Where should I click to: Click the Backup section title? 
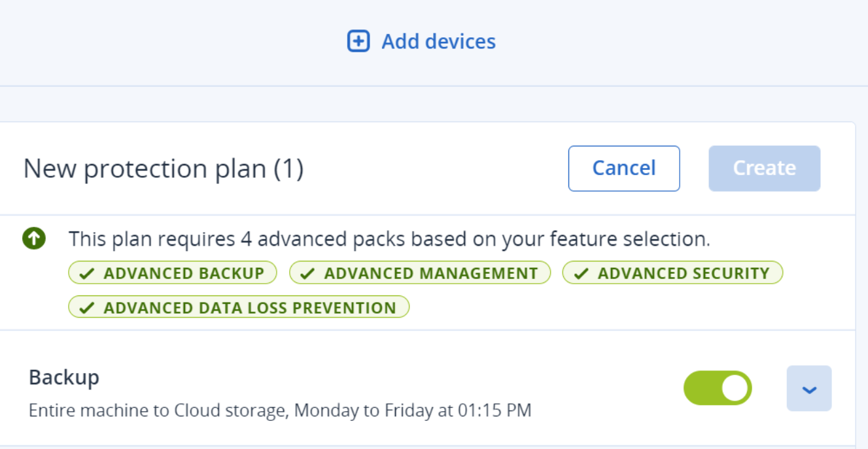point(64,377)
